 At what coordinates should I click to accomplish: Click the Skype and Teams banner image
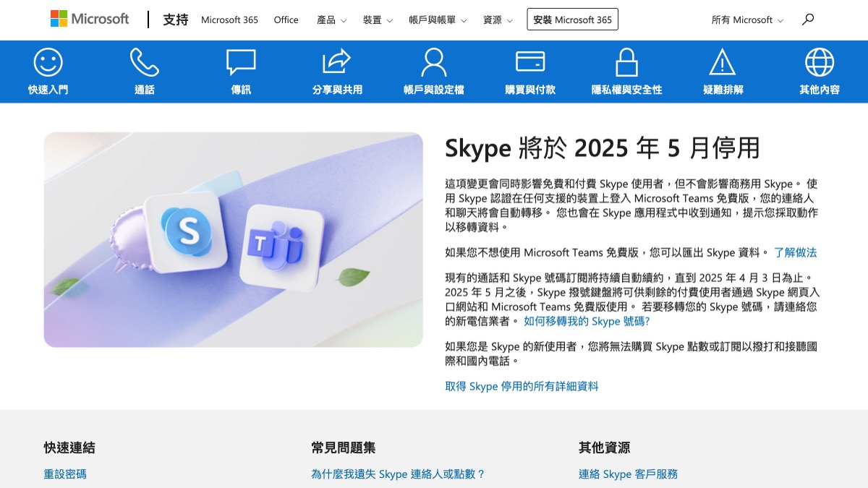(x=234, y=239)
